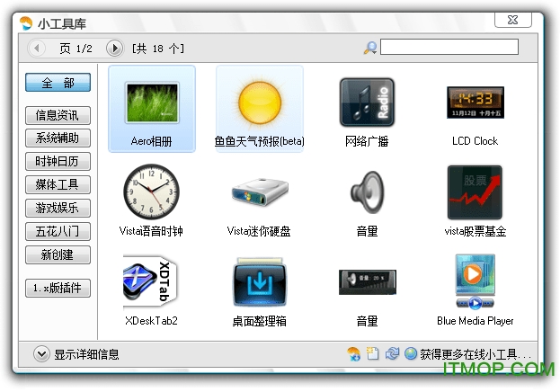Select the 音量 gadget with volume bar
560x392 pixels.
(367, 298)
